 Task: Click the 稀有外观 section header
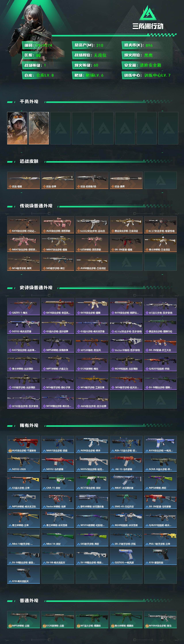tap(29, 425)
